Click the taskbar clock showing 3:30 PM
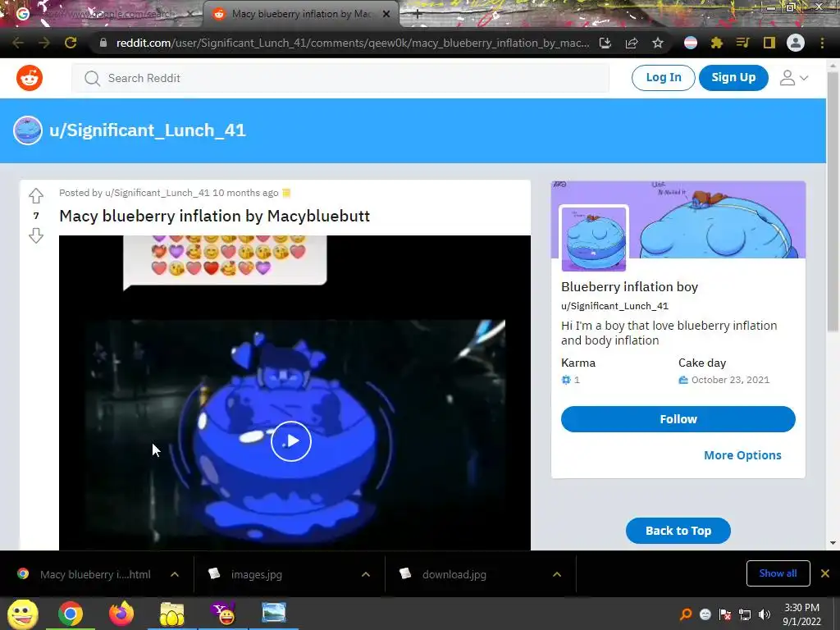Screen dimensions: 840x630 pos(801,614)
